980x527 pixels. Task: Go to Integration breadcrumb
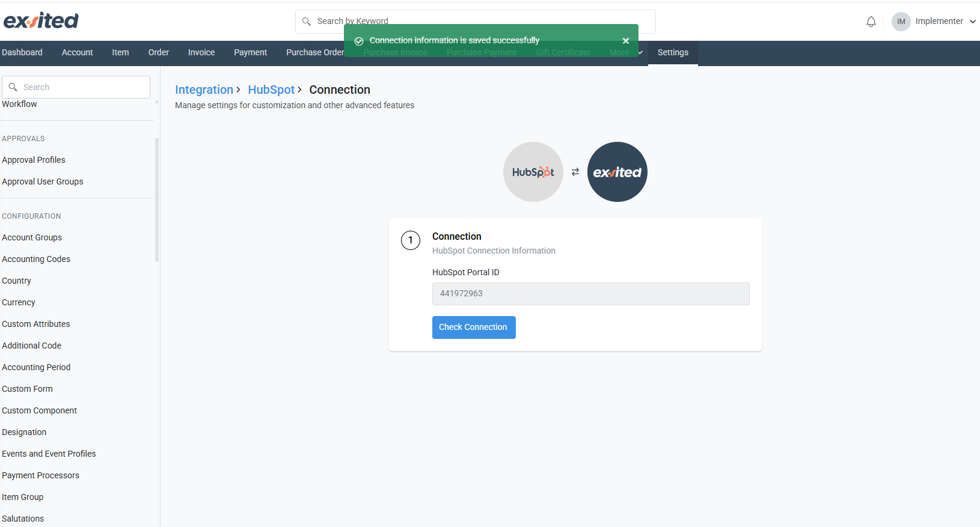(204, 90)
